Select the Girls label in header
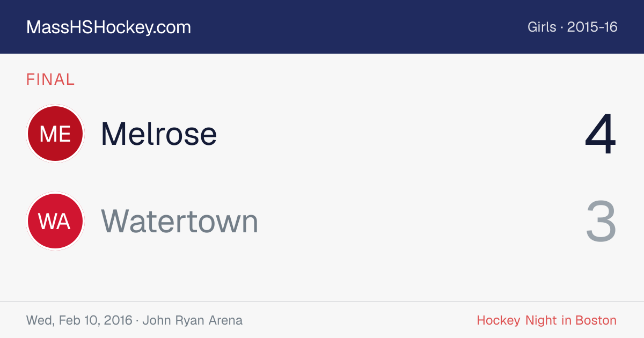This screenshot has width=644, height=338. tap(542, 27)
